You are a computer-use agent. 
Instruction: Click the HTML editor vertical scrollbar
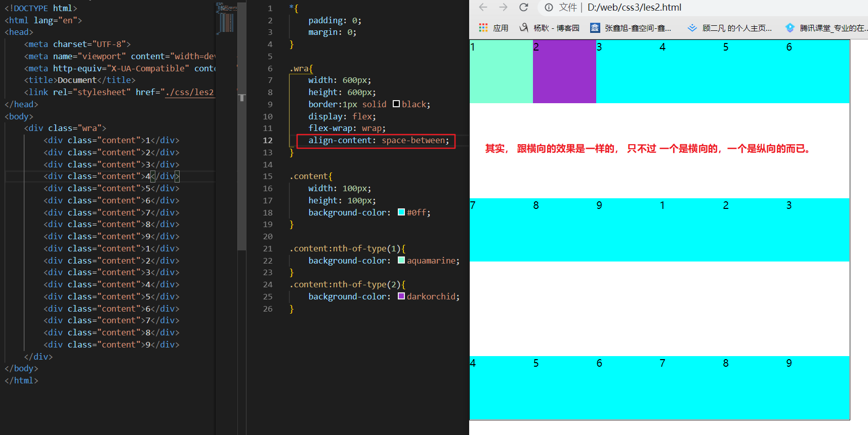coord(242,126)
